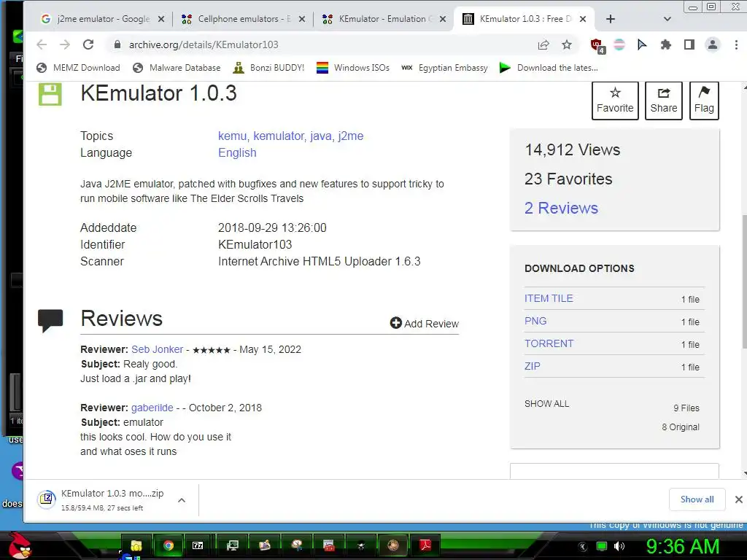Expand download item options chevron
This screenshot has width=747, height=560.
tap(182, 500)
